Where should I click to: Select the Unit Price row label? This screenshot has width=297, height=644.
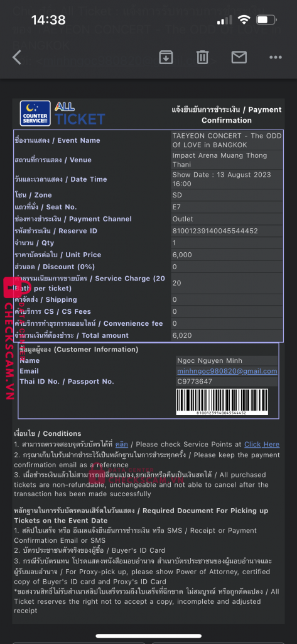57,255
